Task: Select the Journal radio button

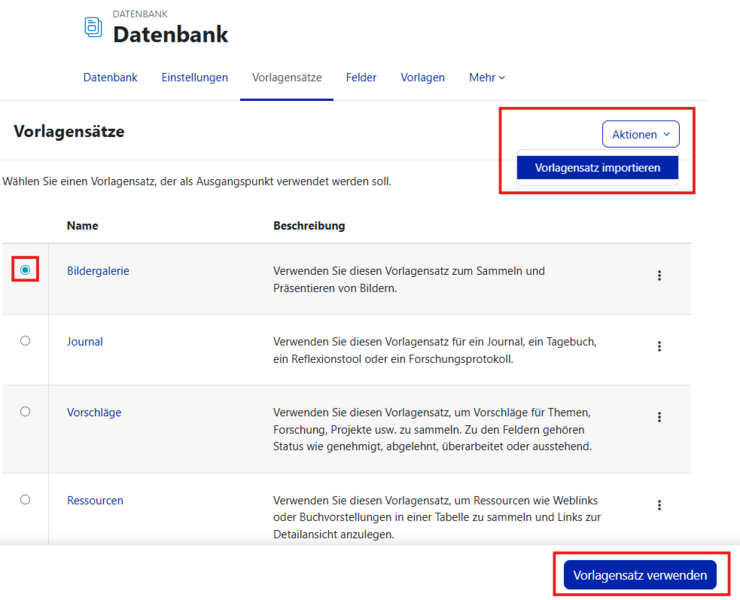Action: pos(25,341)
